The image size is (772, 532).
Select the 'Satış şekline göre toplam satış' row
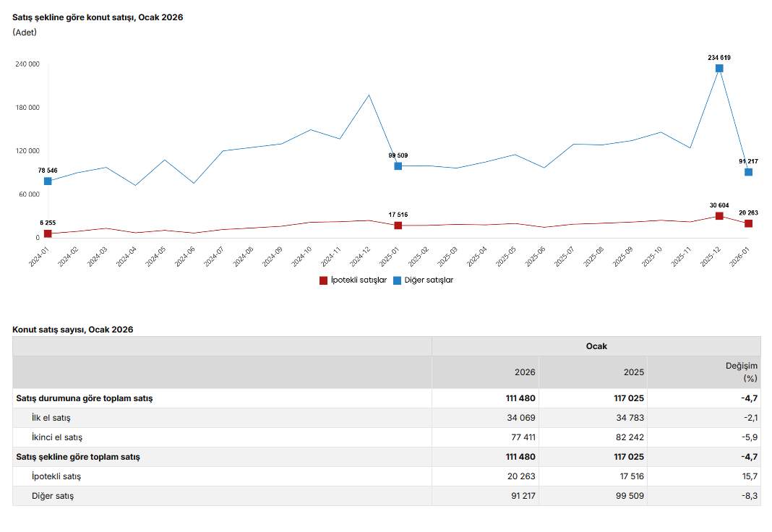(78, 457)
